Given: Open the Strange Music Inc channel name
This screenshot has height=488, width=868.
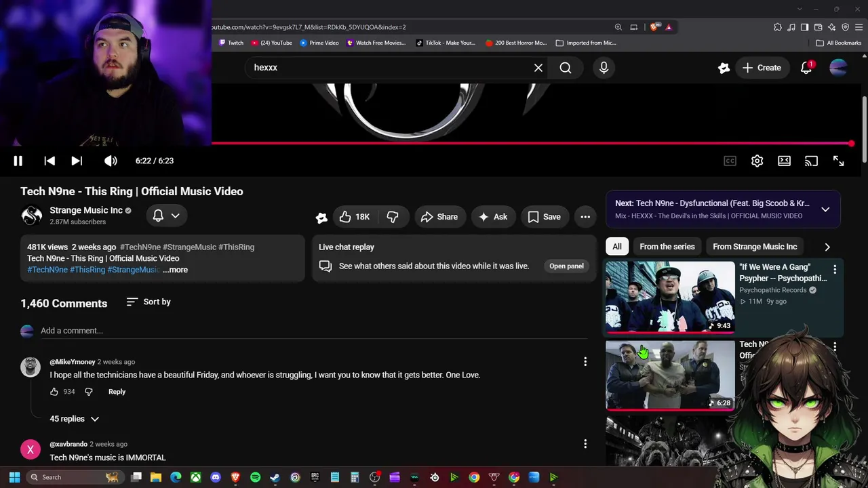Looking at the screenshot, I should [x=86, y=210].
